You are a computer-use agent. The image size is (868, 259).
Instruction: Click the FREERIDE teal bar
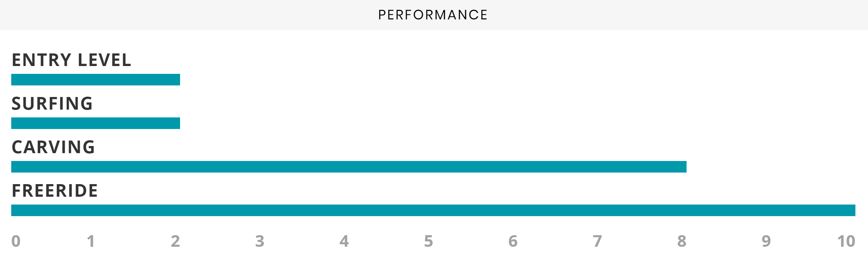[x=433, y=210]
